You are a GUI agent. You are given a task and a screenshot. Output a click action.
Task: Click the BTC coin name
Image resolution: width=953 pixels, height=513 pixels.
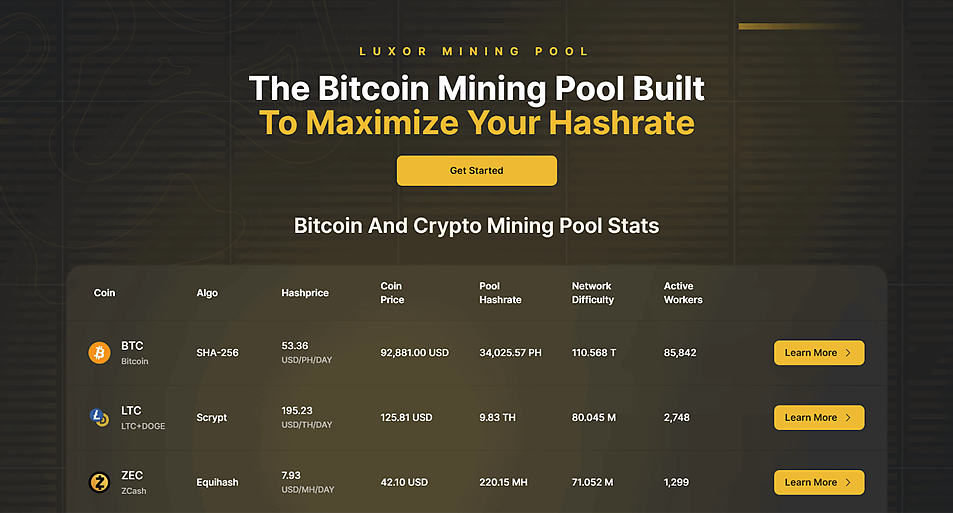pos(132,346)
